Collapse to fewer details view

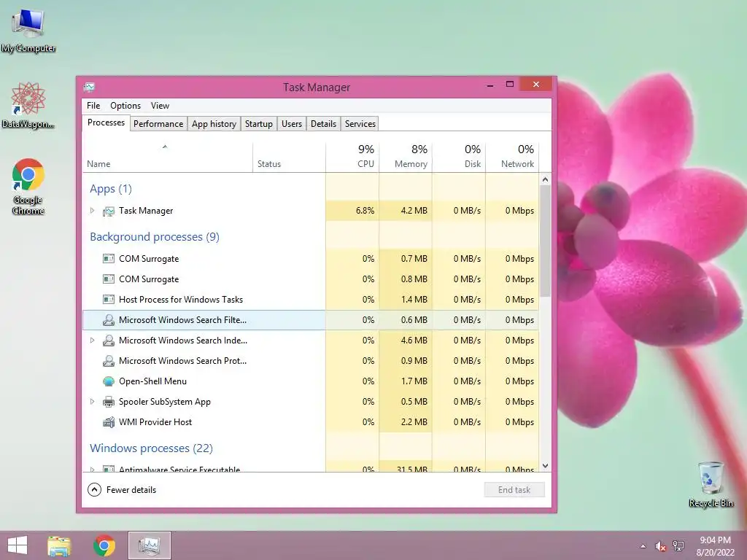click(122, 489)
